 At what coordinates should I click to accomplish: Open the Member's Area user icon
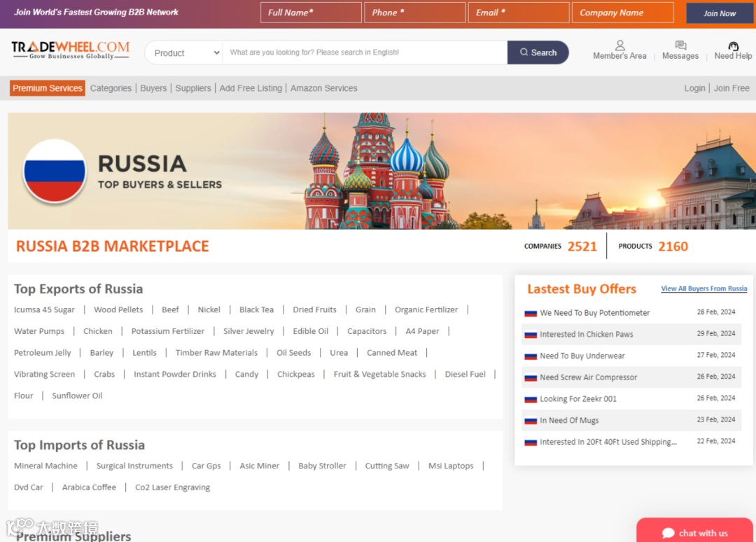click(x=620, y=46)
